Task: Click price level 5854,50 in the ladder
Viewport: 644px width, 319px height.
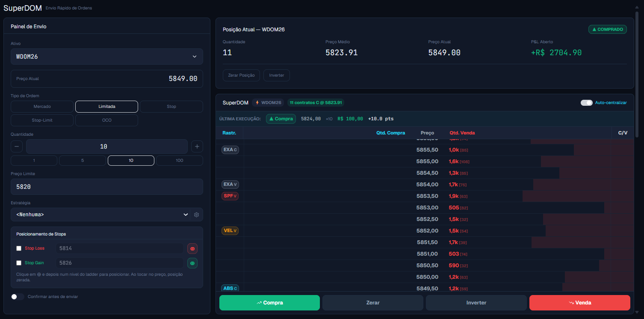Action: (427, 173)
